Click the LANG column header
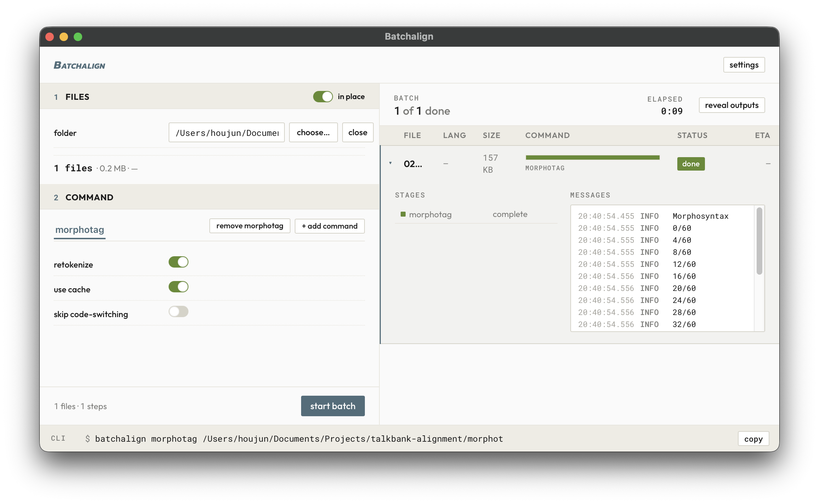Screen dimensions: 819x504 coord(454,135)
